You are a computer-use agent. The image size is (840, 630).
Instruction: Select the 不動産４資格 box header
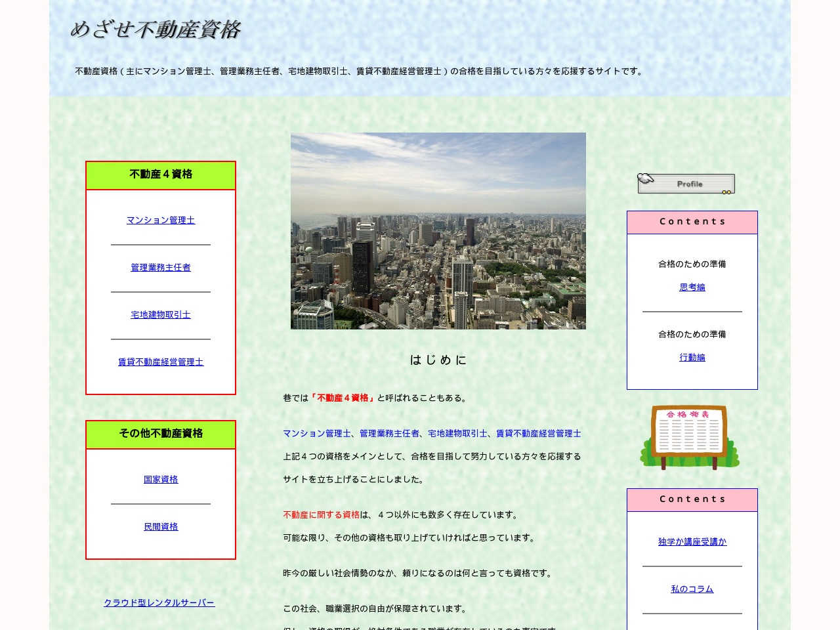click(x=161, y=175)
